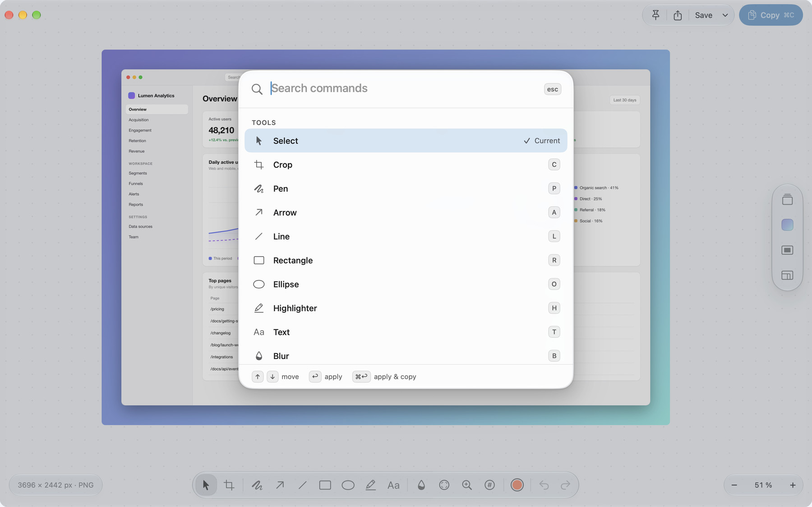The image size is (812, 507).
Task: Expand the Save options chevron
Action: (x=725, y=15)
